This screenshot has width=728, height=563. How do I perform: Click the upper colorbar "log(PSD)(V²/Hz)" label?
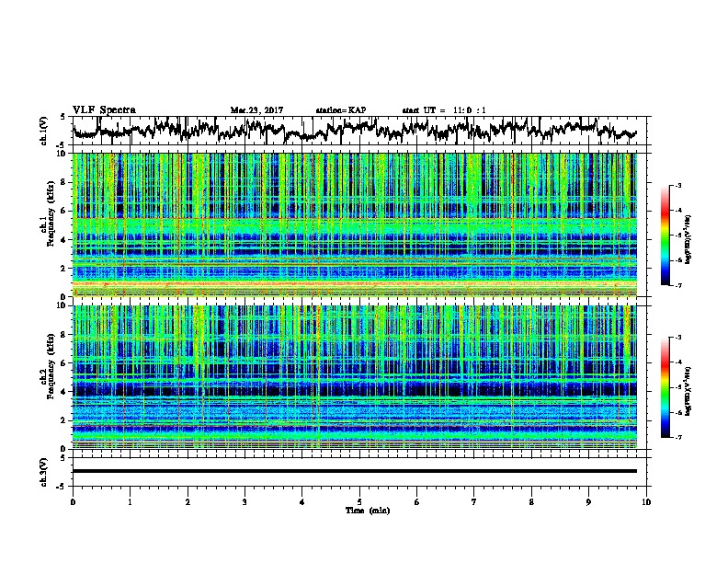coord(688,240)
